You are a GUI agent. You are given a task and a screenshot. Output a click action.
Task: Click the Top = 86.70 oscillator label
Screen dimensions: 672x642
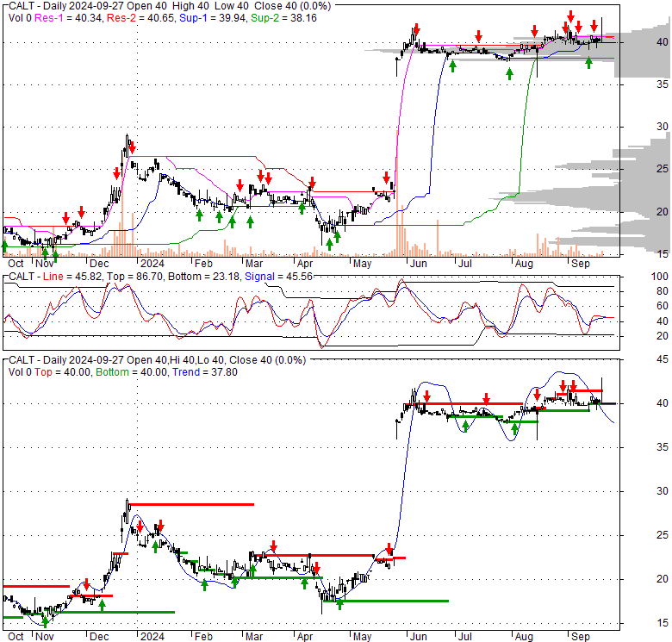click(x=134, y=277)
